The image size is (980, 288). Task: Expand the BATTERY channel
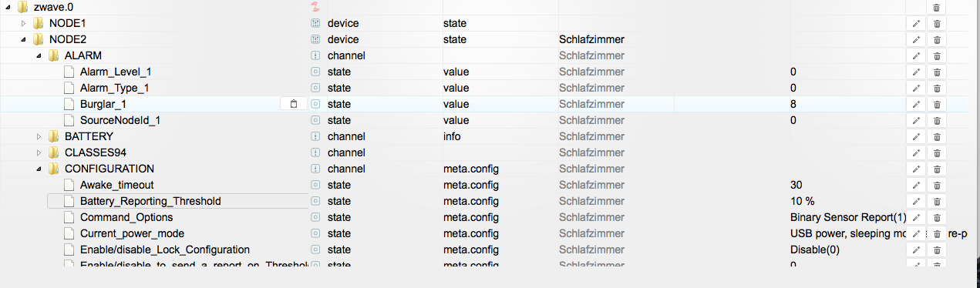click(x=39, y=136)
